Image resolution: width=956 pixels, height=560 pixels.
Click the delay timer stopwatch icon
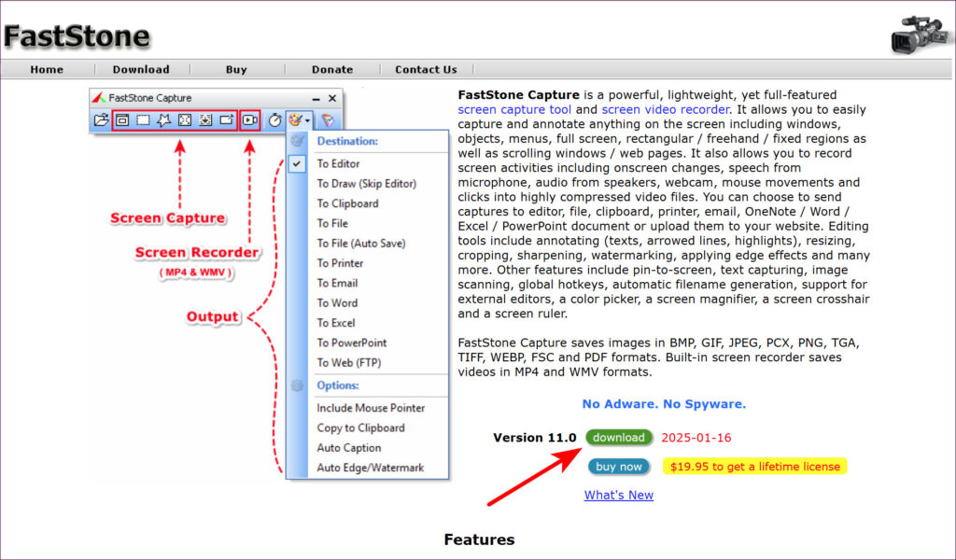274,120
